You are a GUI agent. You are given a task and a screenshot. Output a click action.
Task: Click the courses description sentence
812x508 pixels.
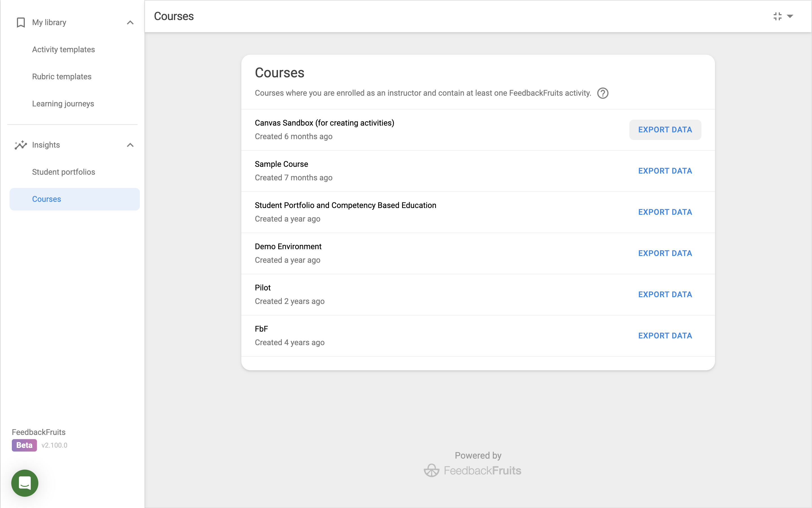423,93
